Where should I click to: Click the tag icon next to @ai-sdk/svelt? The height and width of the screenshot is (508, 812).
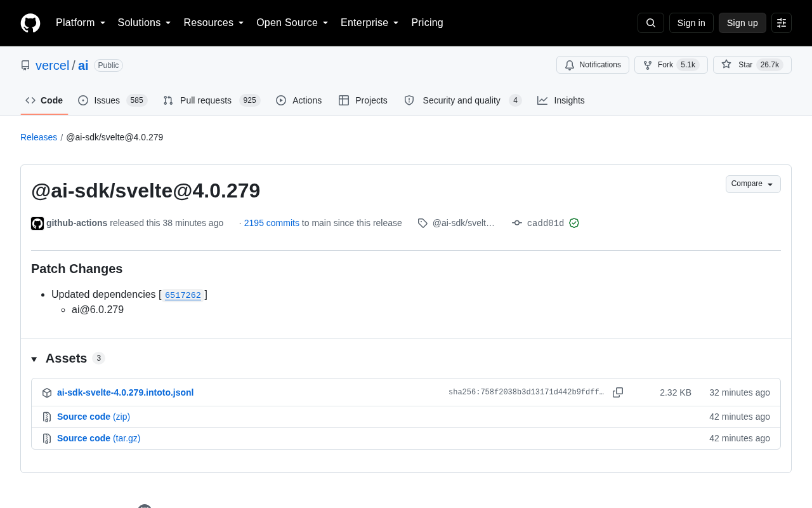[x=422, y=223]
